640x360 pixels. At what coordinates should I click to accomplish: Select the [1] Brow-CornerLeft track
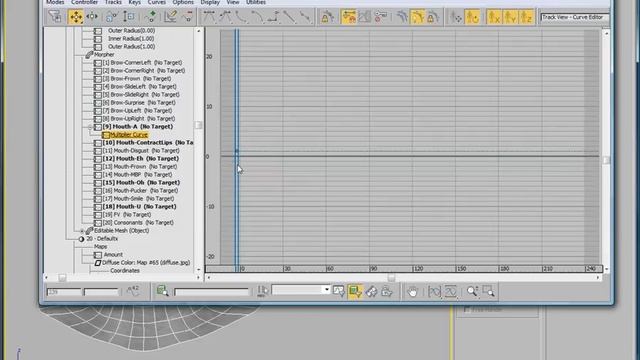(142, 62)
